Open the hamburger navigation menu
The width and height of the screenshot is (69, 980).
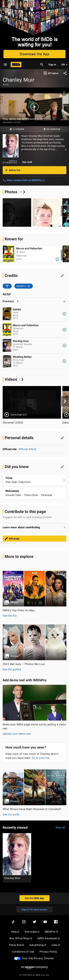5,65
